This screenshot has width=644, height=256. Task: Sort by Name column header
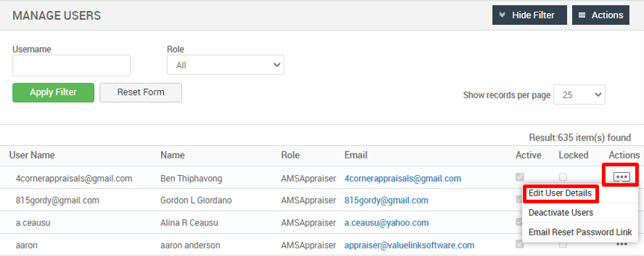172,155
